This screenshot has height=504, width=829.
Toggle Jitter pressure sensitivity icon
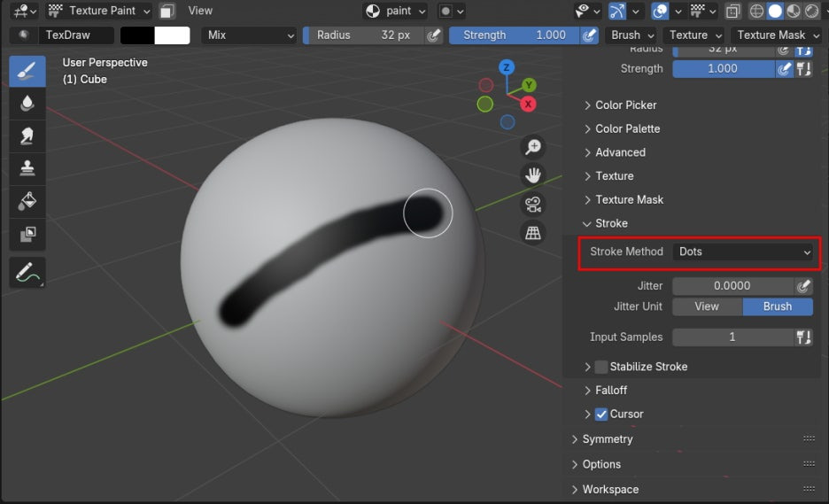tap(803, 286)
